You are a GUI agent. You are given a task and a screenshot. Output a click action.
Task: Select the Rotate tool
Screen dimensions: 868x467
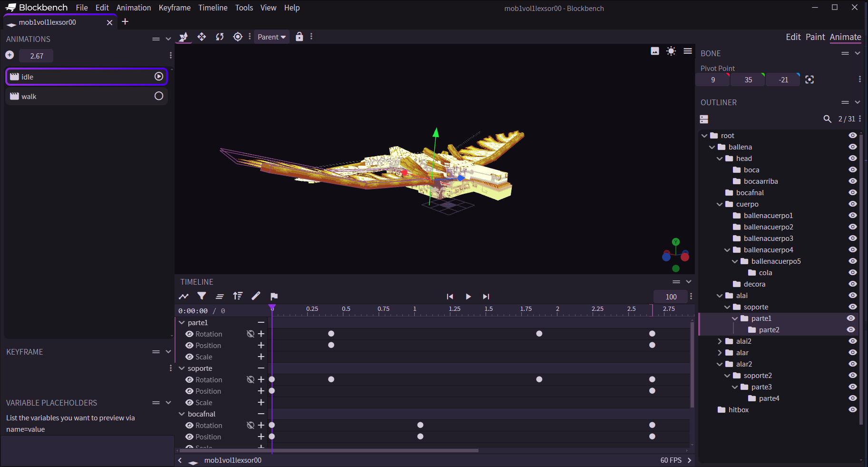[x=219, y=37]
